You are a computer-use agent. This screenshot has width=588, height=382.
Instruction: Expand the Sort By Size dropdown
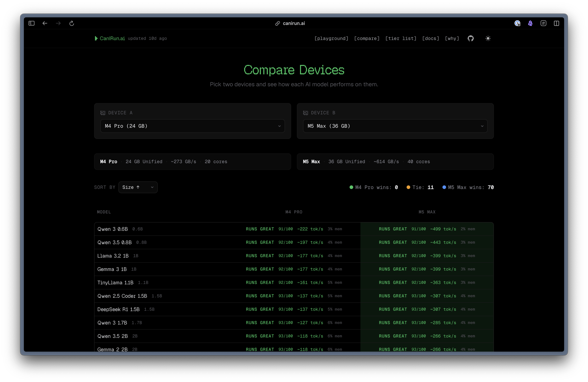138,187
